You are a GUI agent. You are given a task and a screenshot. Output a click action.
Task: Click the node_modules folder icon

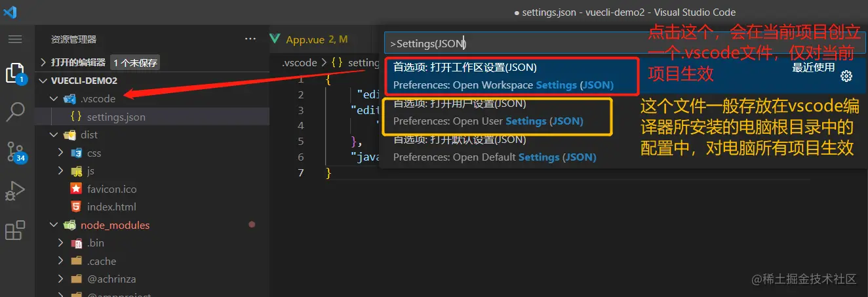pos(69,225)
